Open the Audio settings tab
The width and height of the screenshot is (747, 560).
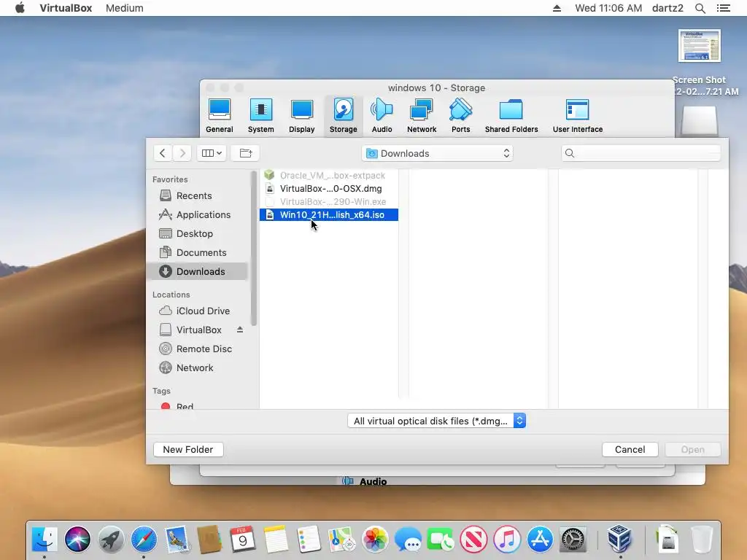click(382, 116)
